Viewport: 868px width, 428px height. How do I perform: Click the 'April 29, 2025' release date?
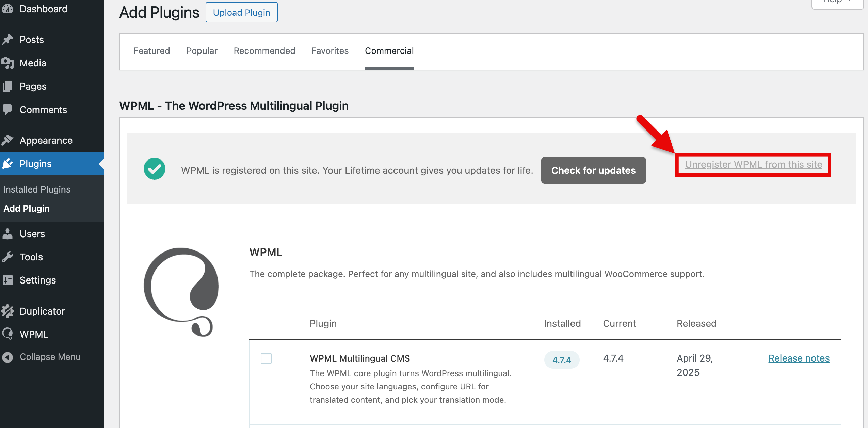[695, 365]
